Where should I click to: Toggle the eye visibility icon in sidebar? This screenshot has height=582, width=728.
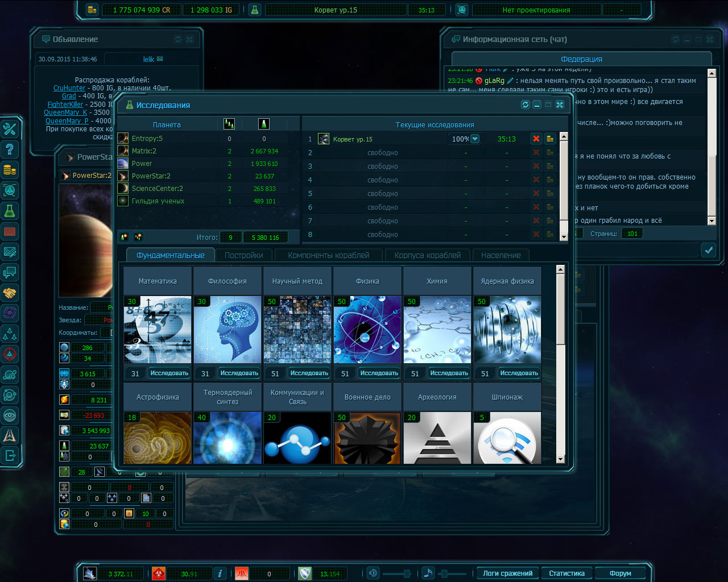click(x=10, y=415)
